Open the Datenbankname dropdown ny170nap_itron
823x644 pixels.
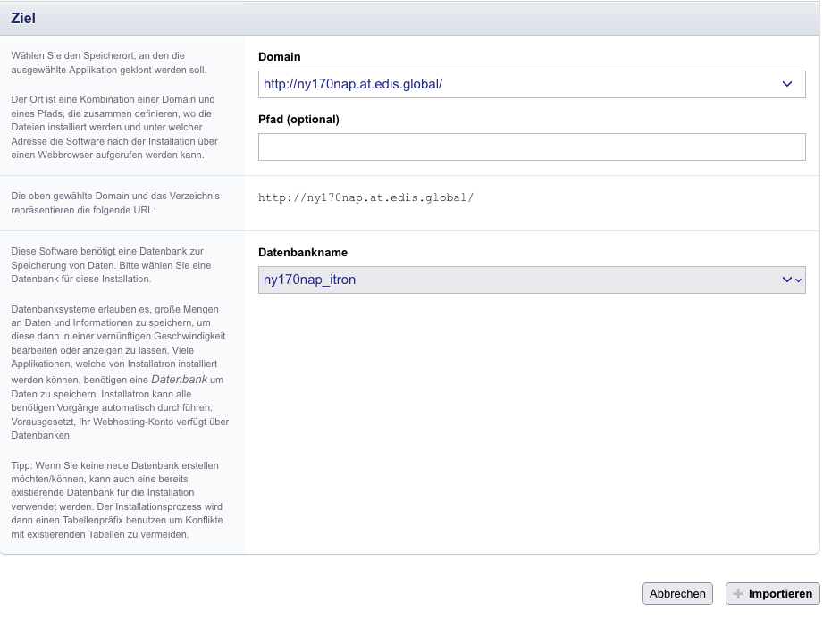click(x=532, y=280)
